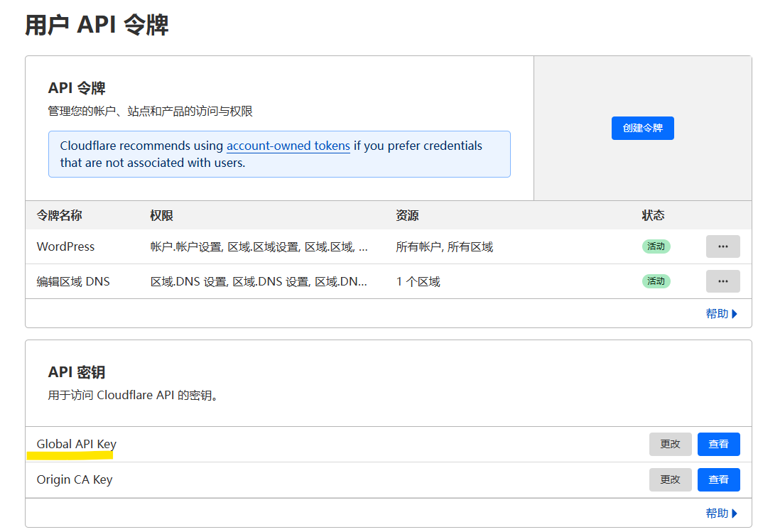The height and width of the screenshot is (532, 758).
Task: Click the 创建令牌 button
Action: pos(642,128)
